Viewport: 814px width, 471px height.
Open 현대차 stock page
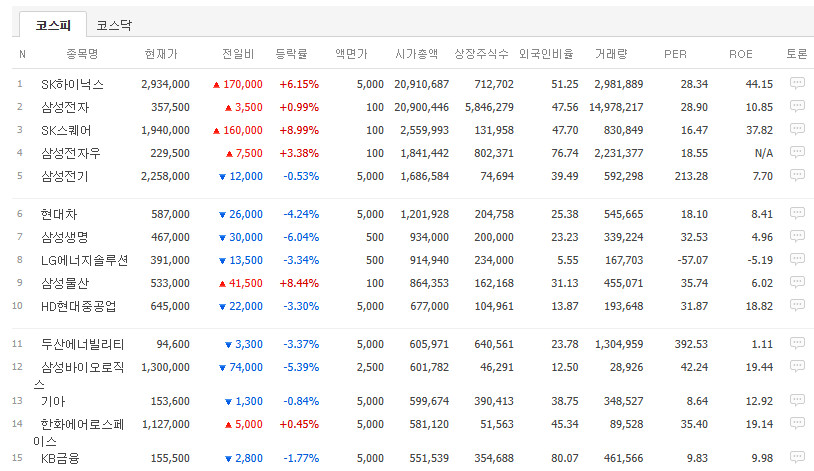coord(59,214)
